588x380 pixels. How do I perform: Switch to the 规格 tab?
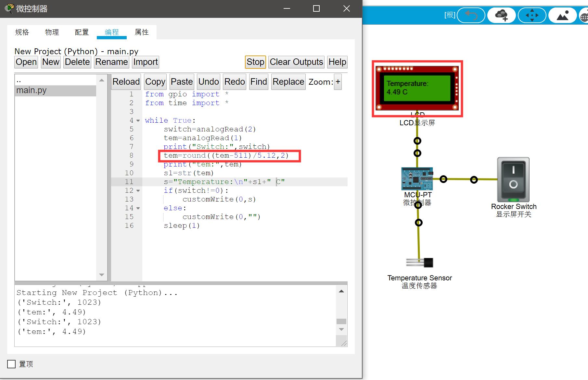[x=22, y=32]
